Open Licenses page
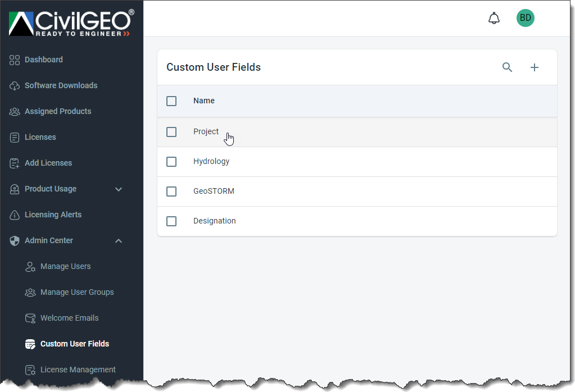This screenshot has height=392, width=575. tap(40, 137)
